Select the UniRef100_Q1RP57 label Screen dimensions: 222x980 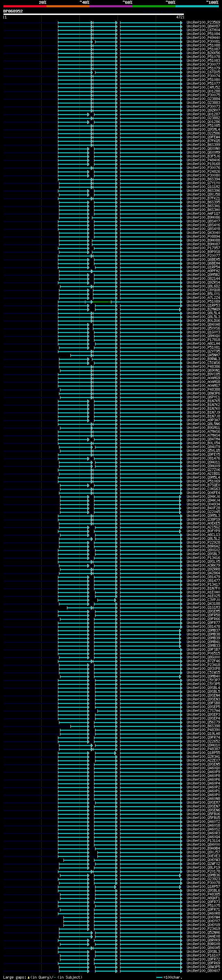coord(203,887)
